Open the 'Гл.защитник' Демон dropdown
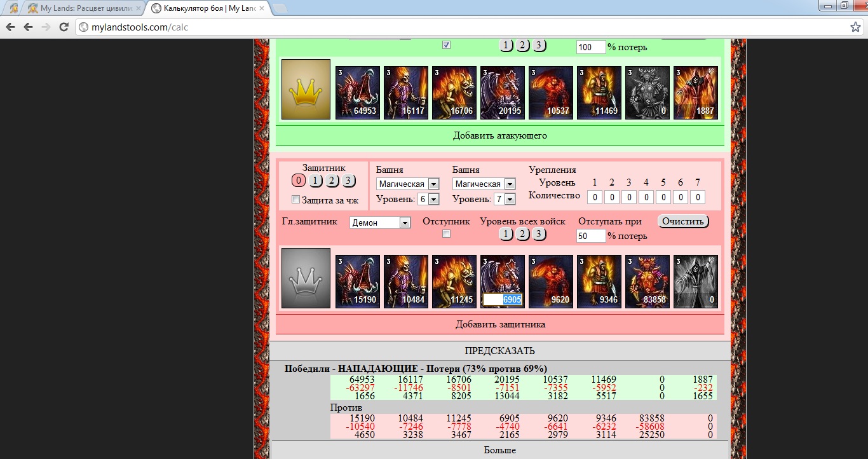Viewport: 868px width, 459px height. click(x=380, y=223)
